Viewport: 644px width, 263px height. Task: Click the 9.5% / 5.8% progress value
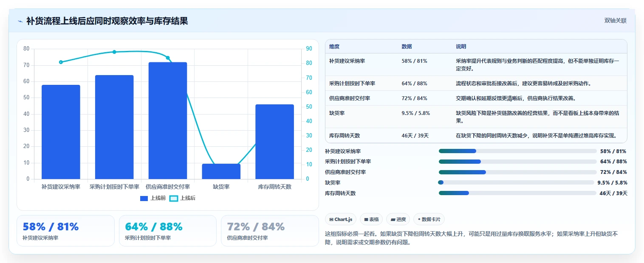coord(612,183)
